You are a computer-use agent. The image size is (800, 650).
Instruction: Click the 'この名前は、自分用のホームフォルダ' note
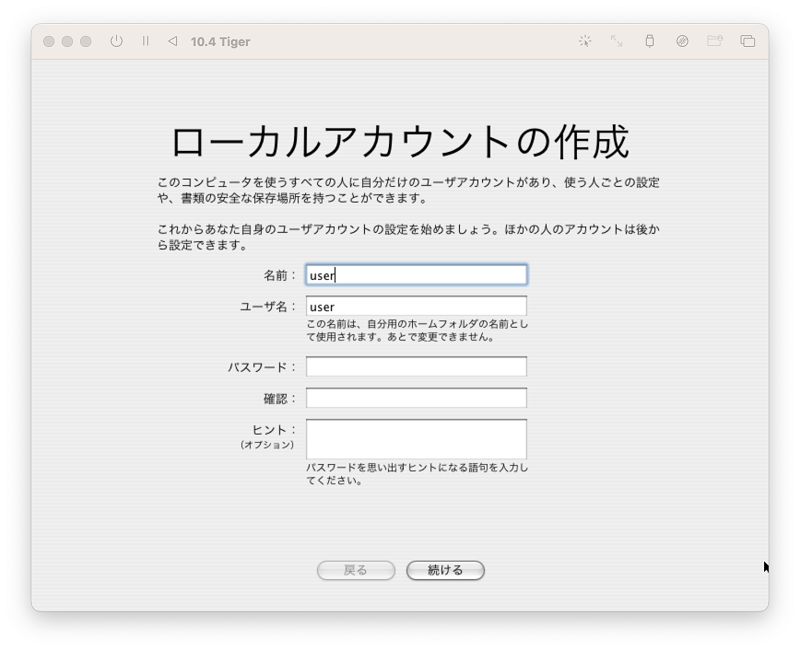(x=417, y=330)
